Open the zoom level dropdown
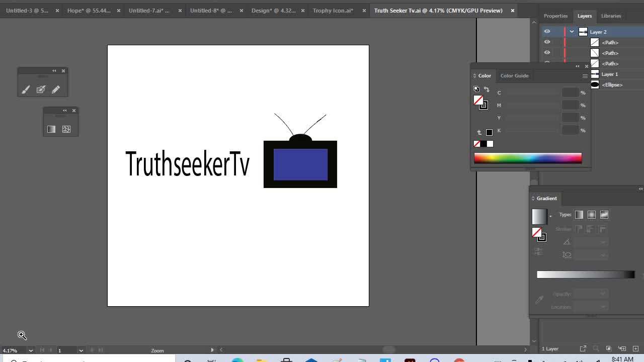The width and height of the screenshot is (644, 362). coord(31,350)
